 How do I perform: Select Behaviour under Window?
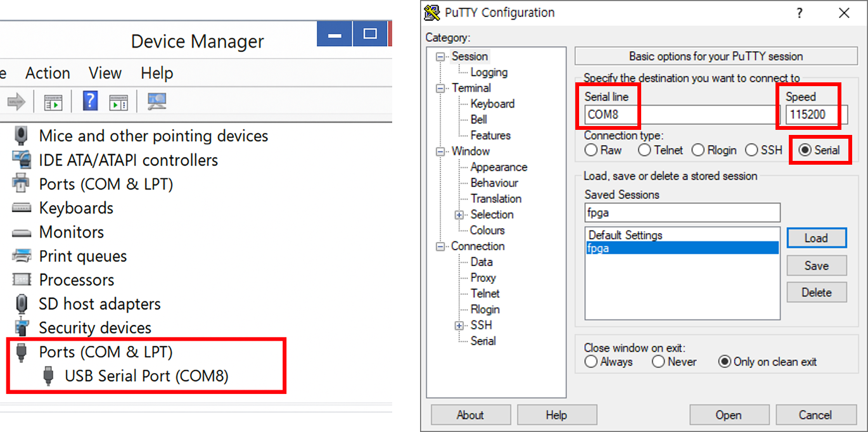coord(494,183)
